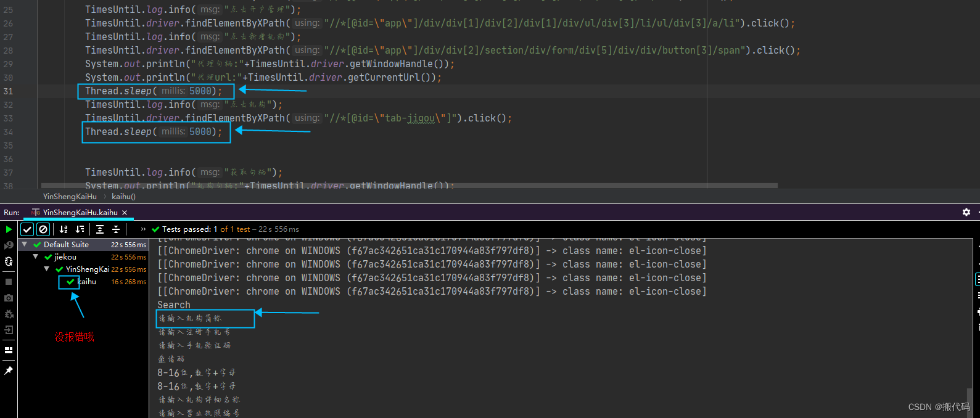This screenshot has width=980, height=418.
Task: Click the rerun failed tests icon
Action: tap(9, 245)
